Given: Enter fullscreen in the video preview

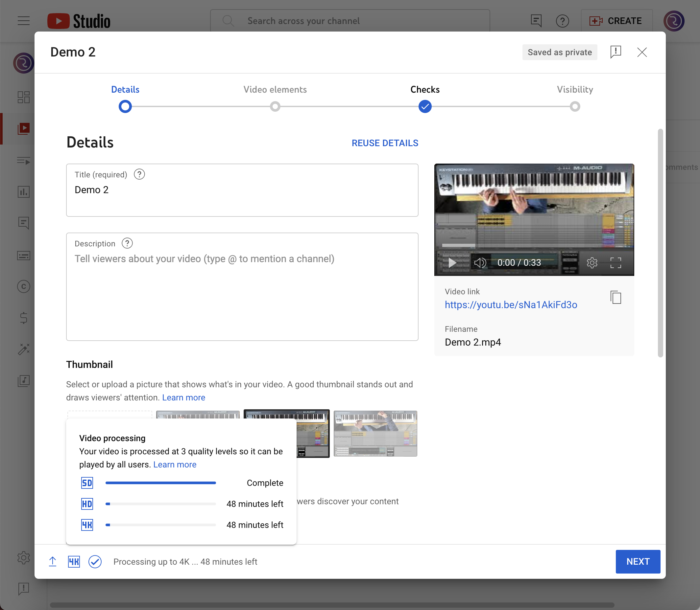Looking at the screenshot, I should click(616, 262).
